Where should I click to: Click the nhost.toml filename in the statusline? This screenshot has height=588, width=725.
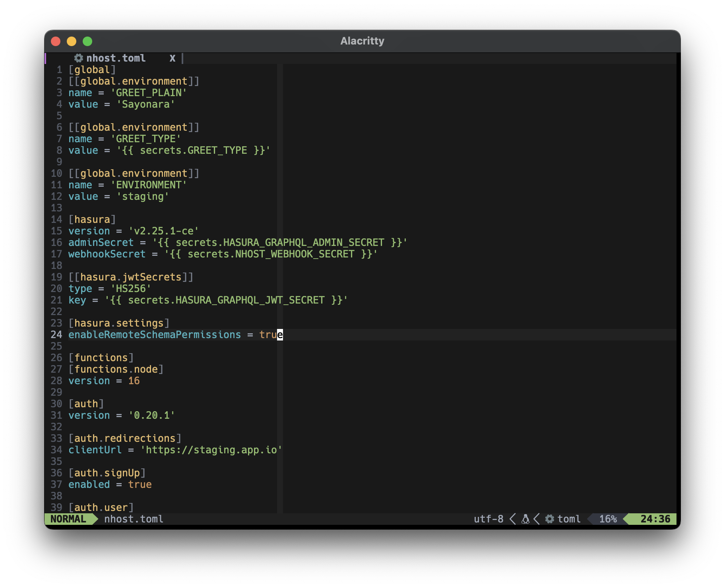pyautogui.click(x=134, y=519)
